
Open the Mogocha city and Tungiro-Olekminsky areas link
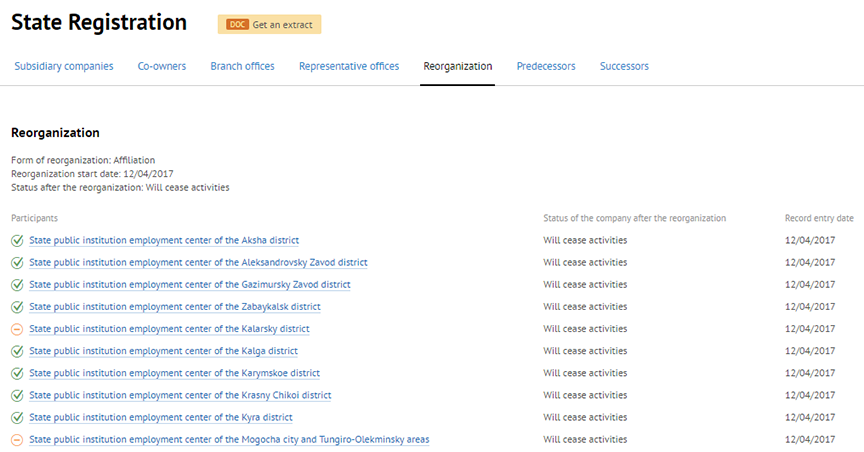(229, 440)
